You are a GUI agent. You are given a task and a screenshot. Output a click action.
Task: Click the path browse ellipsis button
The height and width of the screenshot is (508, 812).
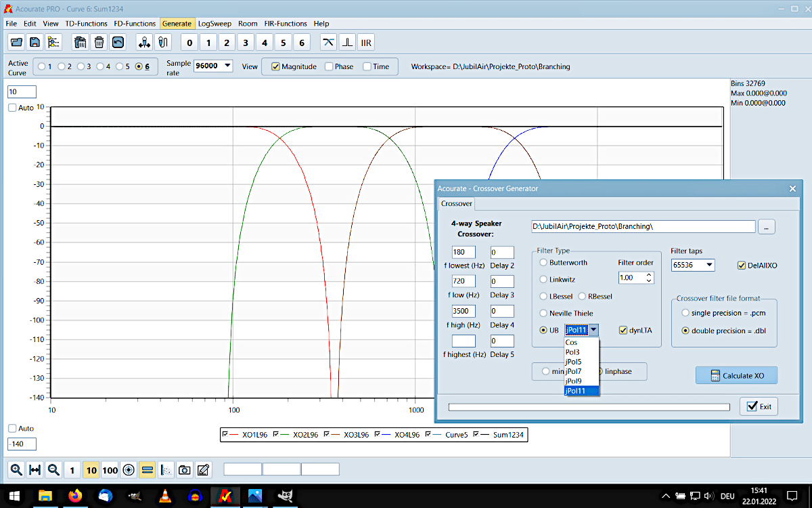pyautogui.click(x=766, y=226)
